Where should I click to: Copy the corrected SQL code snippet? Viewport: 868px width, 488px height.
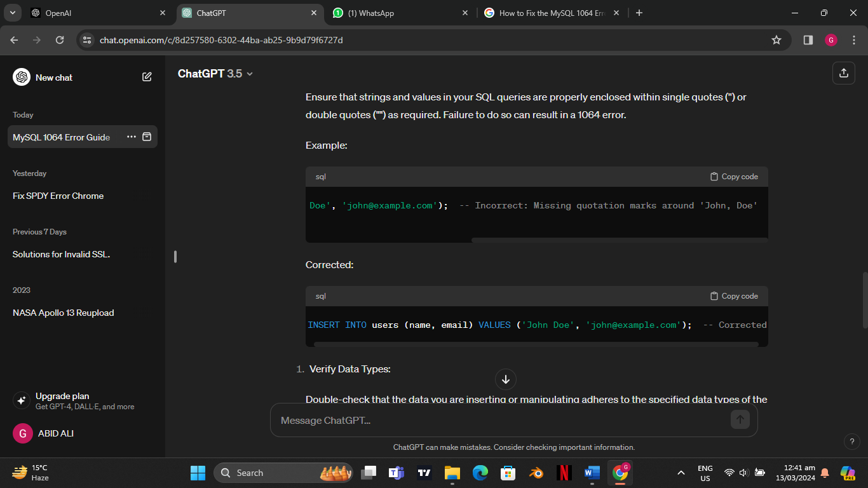(x=734, y=295)
